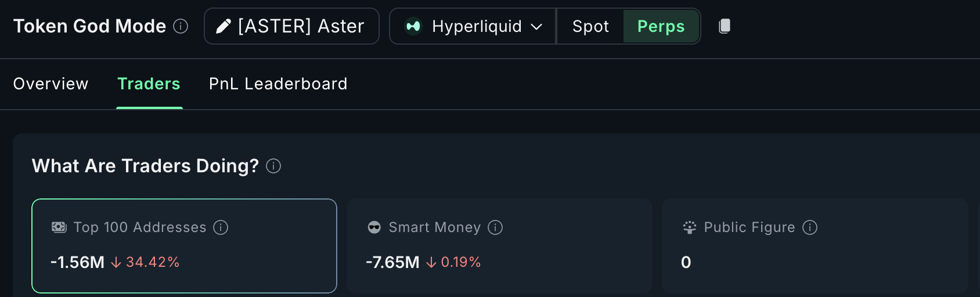Image resolution: width=980 pixels, height=297 pixels.
Task: Click the Top 100 Addresses money icon
Action: click(59, 227)
